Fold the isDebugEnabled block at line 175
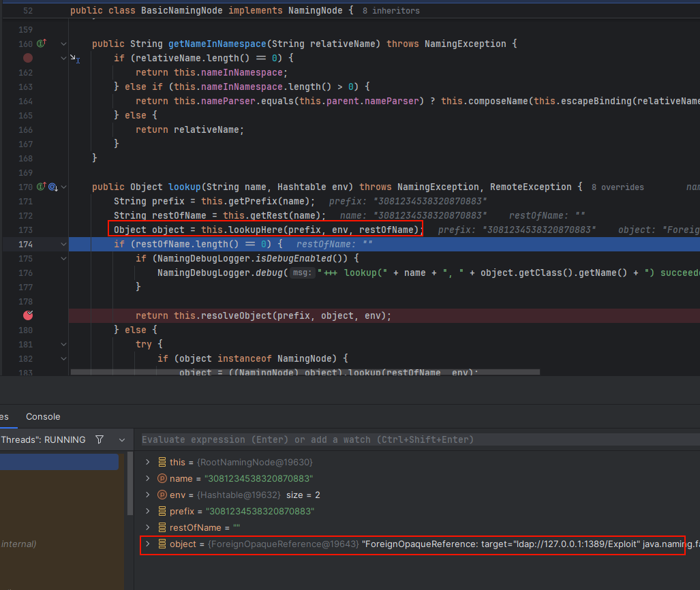This screenshot has width=700, height=590. click(63, 258)
